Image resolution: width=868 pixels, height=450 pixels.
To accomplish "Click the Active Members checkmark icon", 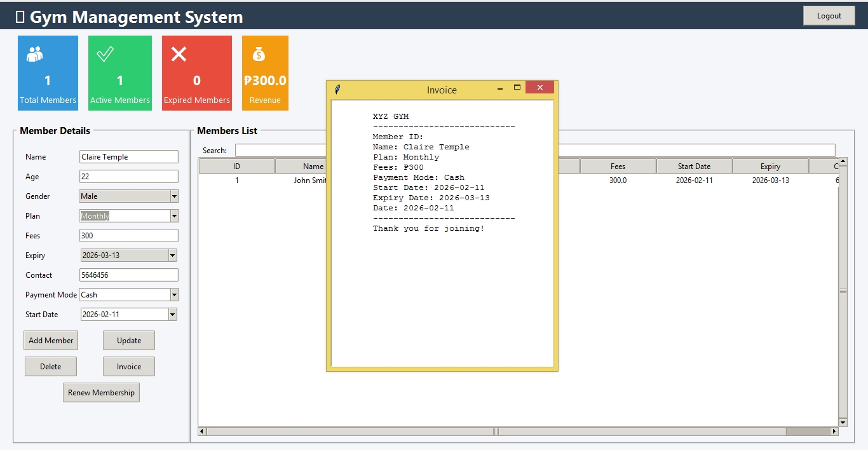I will tap(105, 55).
